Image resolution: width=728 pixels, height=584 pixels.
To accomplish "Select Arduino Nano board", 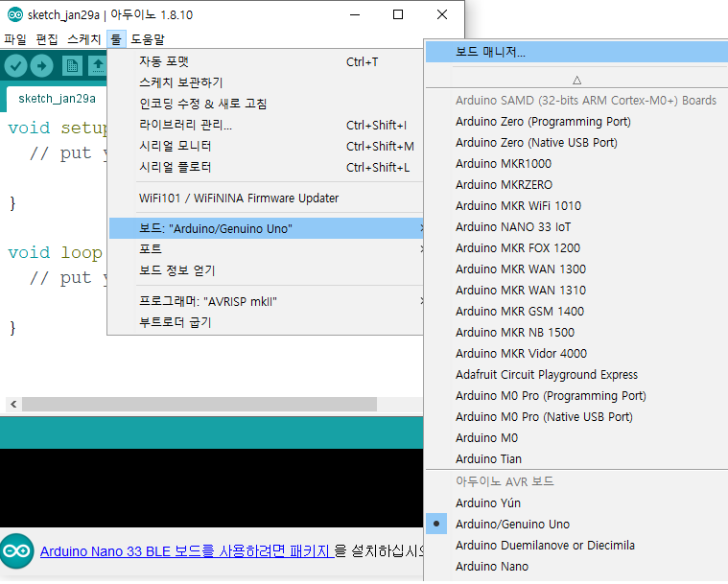I will point(576,567).
